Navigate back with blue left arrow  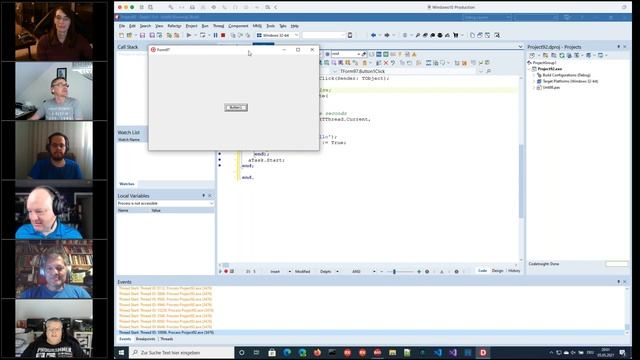point(373,36)
